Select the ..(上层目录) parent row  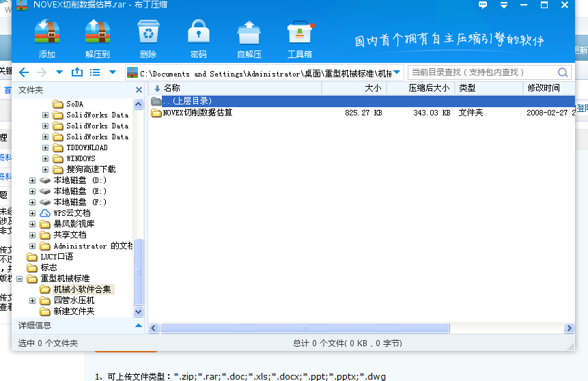pos(362,101)
